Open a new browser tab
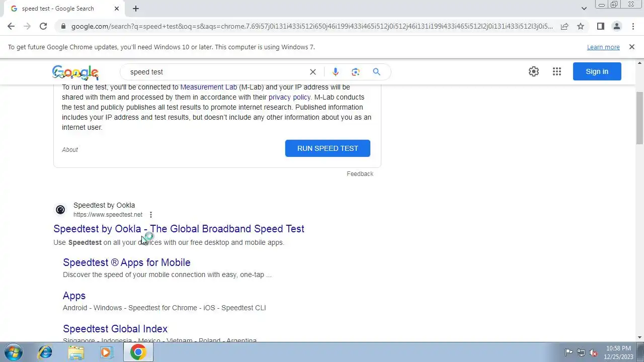644x362 pixels. [x=136, y=9]
